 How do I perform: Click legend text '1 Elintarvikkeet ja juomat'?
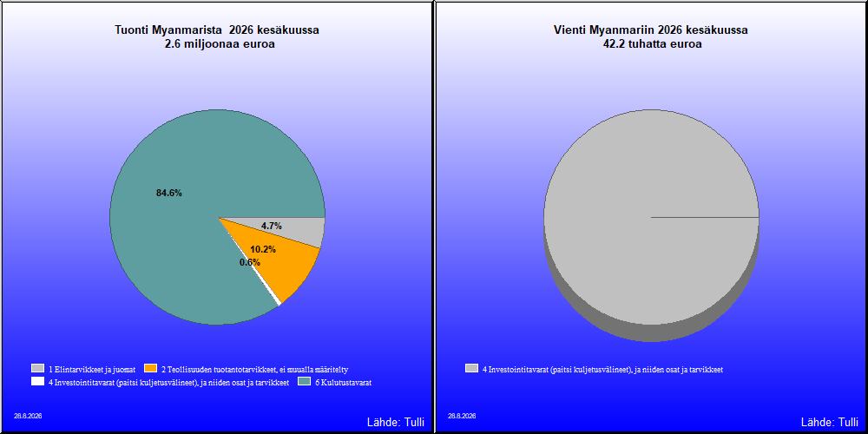pos(92,369)
